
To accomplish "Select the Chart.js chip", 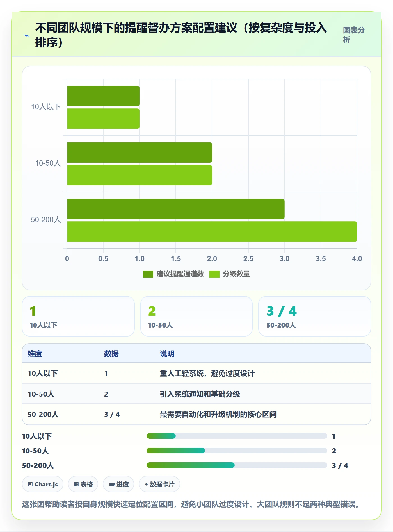I will click(43, 484).
